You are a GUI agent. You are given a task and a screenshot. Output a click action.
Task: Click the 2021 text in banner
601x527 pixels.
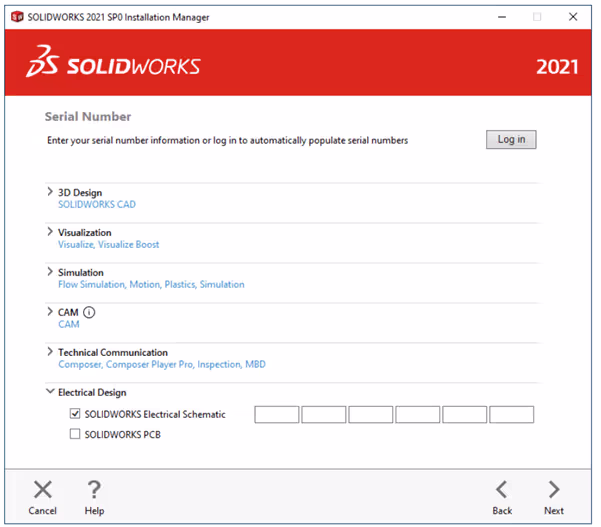click(557, 67)
